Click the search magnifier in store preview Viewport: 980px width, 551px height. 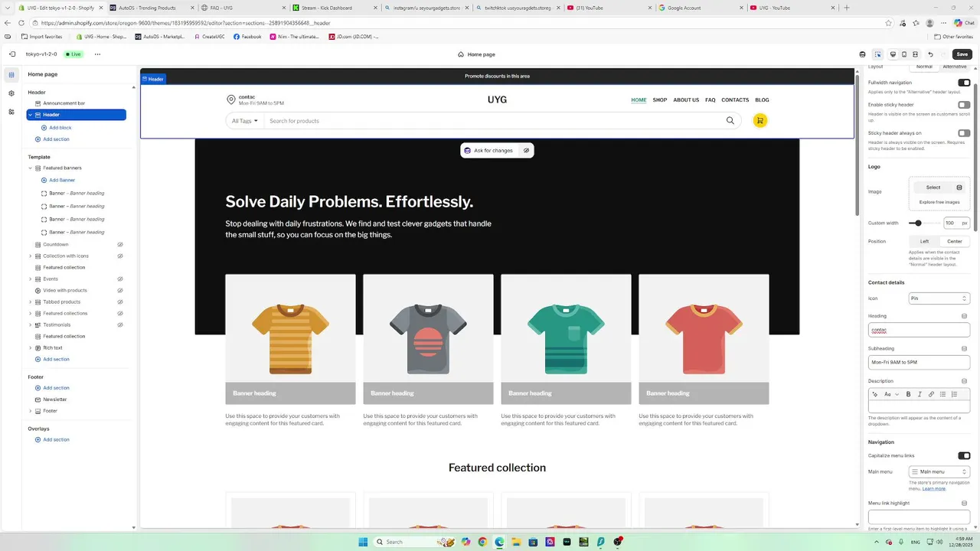(x=730, y=120)
